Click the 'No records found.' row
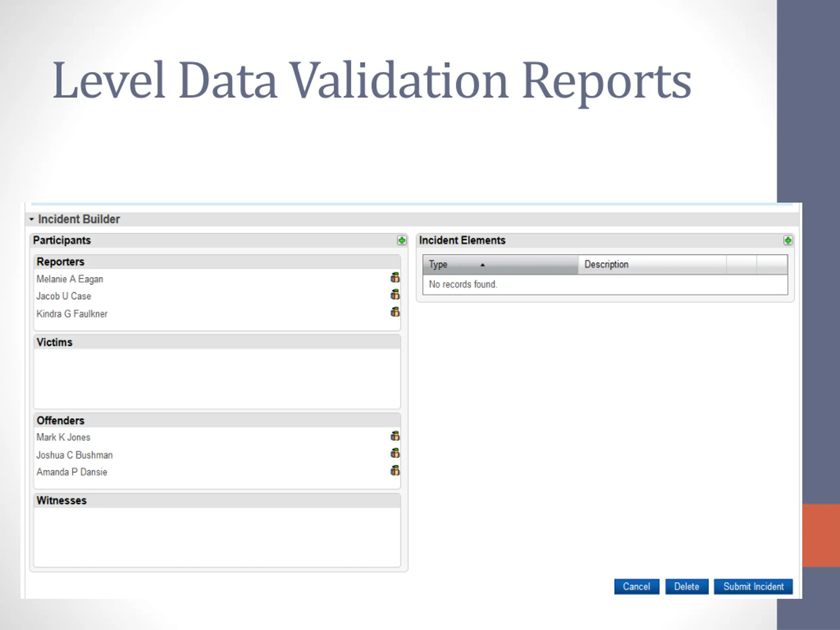 click(x=605, y=284)
